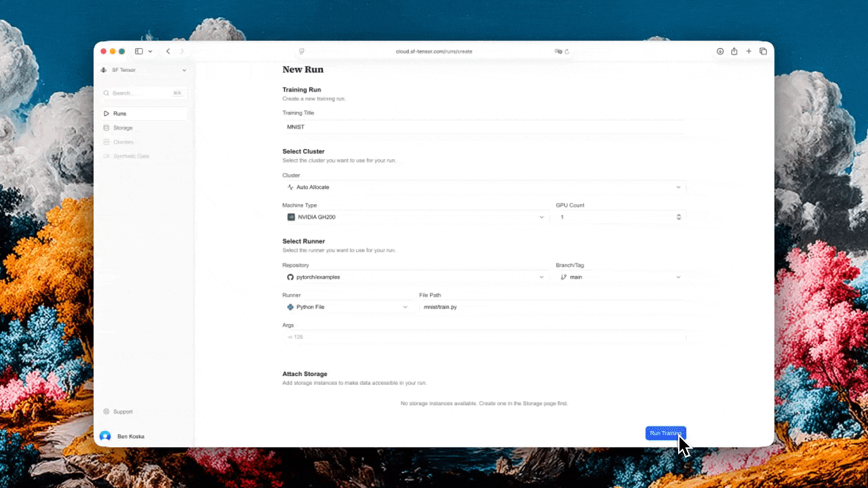
Task: Open the Machine Type NVIDIA GH200 dropdown
Action: click(415, 217)
